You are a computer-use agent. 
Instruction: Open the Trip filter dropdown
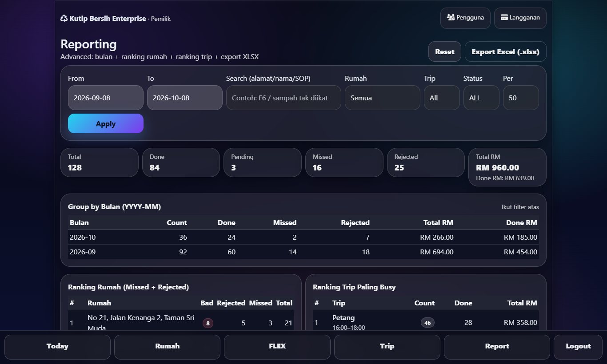coord(442,98)
